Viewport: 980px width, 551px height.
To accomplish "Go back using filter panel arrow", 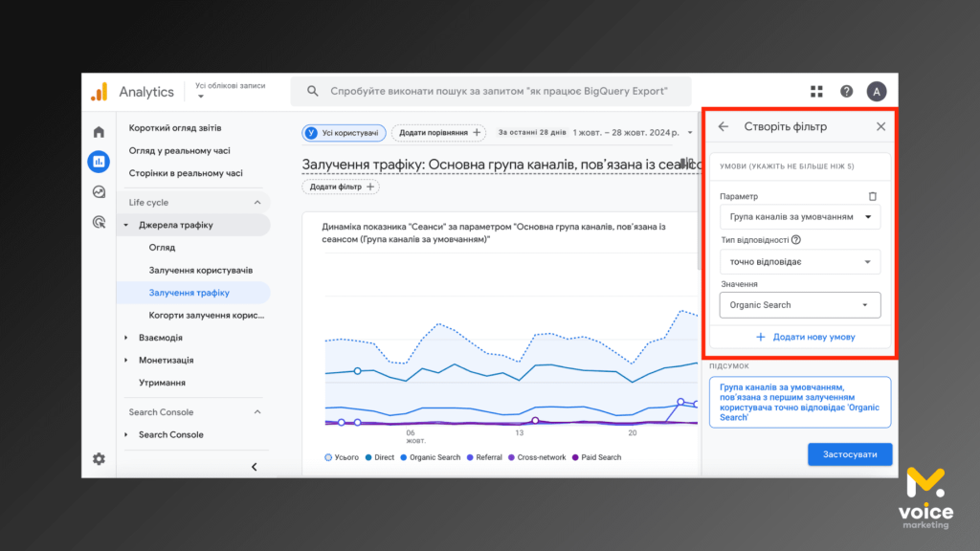I will [x=724, y=126].
